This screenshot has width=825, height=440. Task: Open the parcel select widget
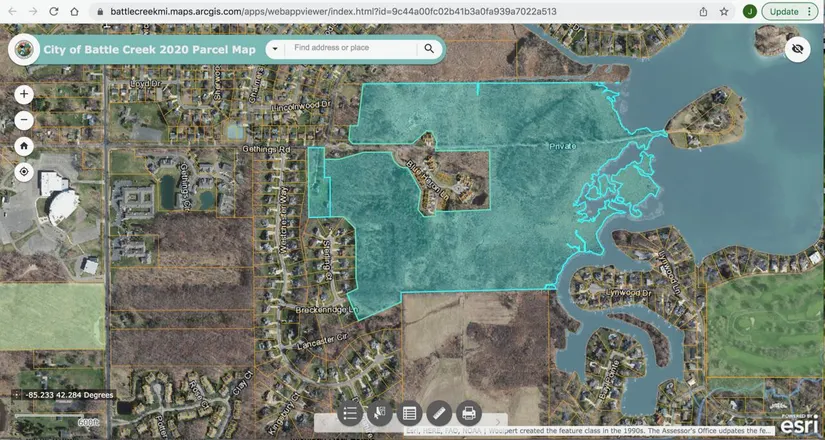coord(379,413)
